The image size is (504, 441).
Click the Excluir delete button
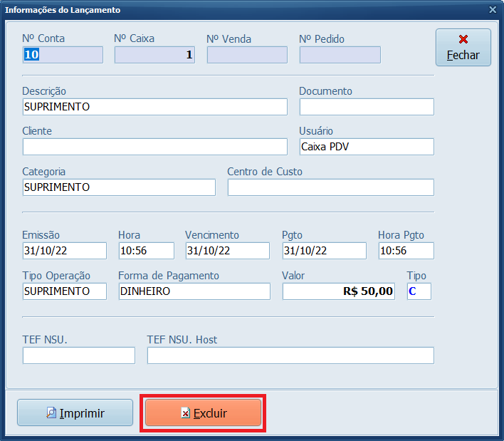pos(203,413)
